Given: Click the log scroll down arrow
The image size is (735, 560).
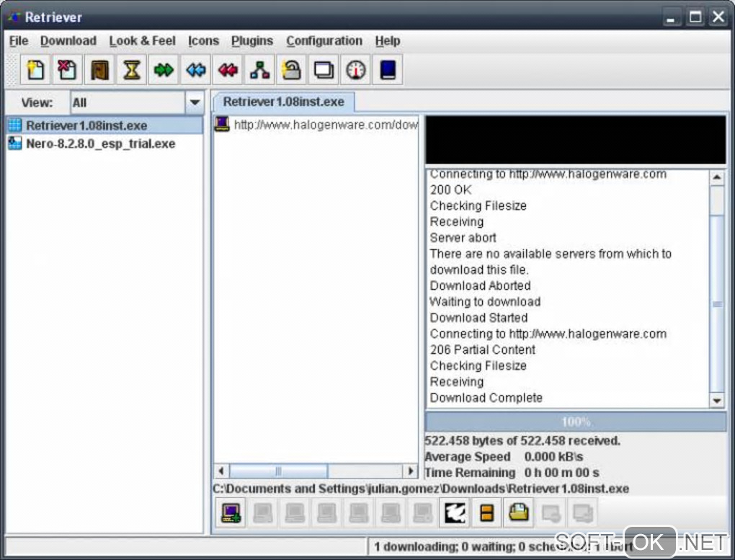Looking at the screenshot, I should pyautogui.click(x=717, y=401).
